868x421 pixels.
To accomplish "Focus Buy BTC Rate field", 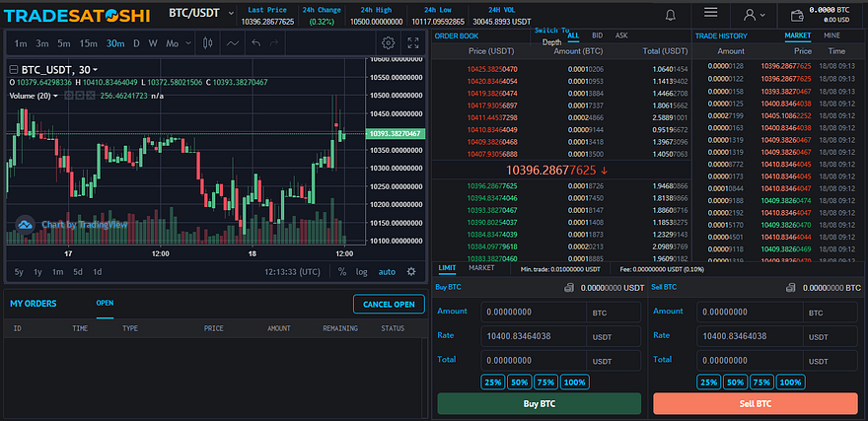I will point(533,336).
